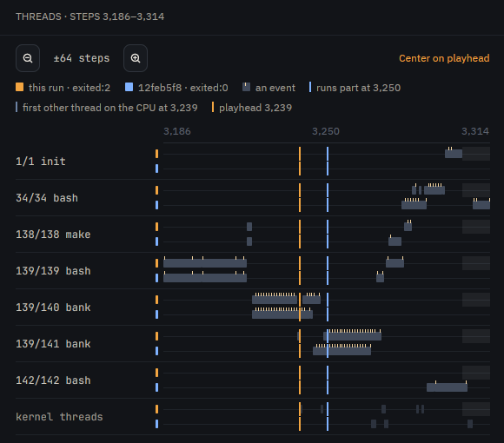Click the long 139/139 bash block, blue lane
This screenshot has height=443, width=504.
[x=205, y=278]
